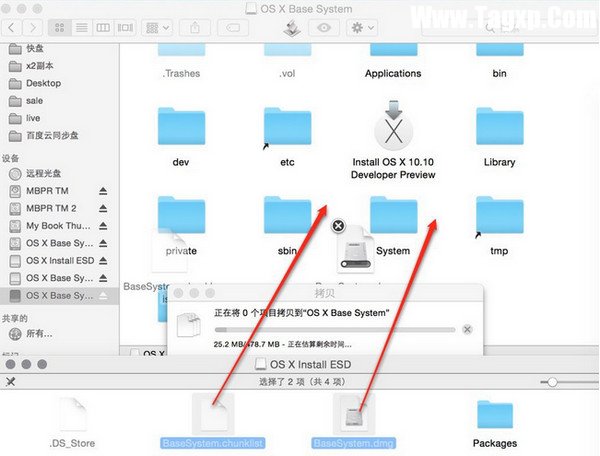The height and width of the screenshot is (456, 600).
Task: Open the tmp folder alias
Action: pos(499,215)
